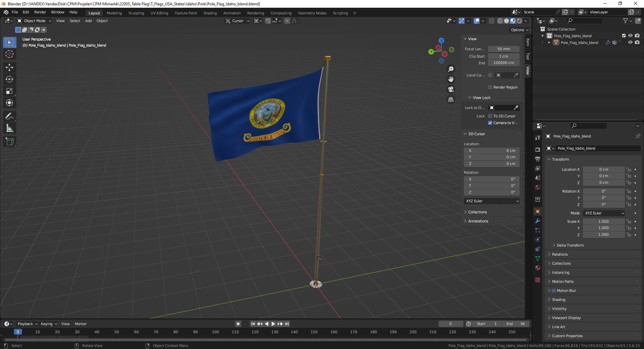Switch to wireframe viewport shading
The image size is (644, 349).
[500, 21]
